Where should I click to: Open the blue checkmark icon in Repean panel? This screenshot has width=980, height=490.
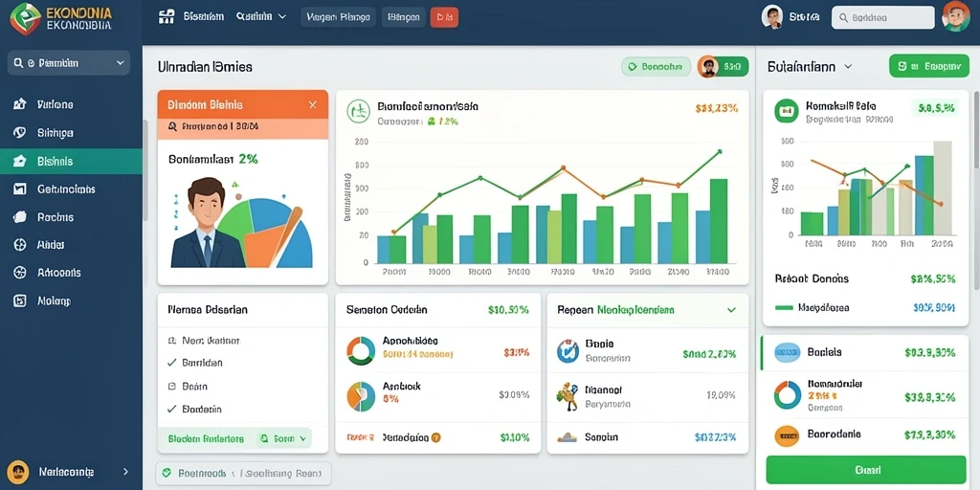[x=568, y=350]
